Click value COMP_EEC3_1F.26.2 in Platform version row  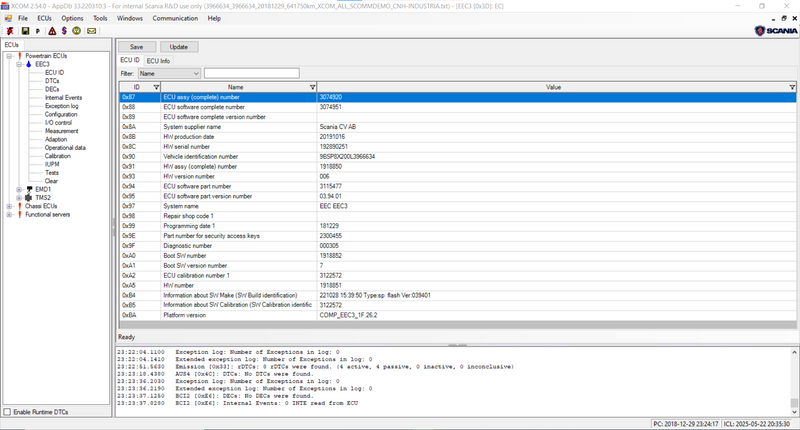coord(348,315)
